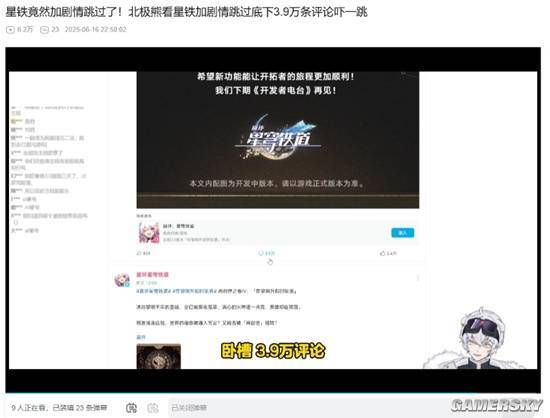Click the Star Rail logo in video
The height and width of the screenshot is (418, 550).
pos(277,137)
